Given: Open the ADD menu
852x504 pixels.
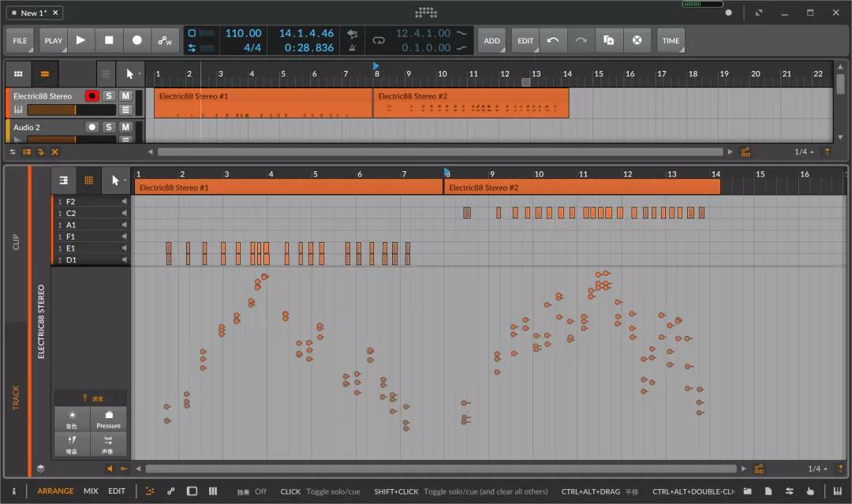Looking at the screenshot, I should coord(491,40).
